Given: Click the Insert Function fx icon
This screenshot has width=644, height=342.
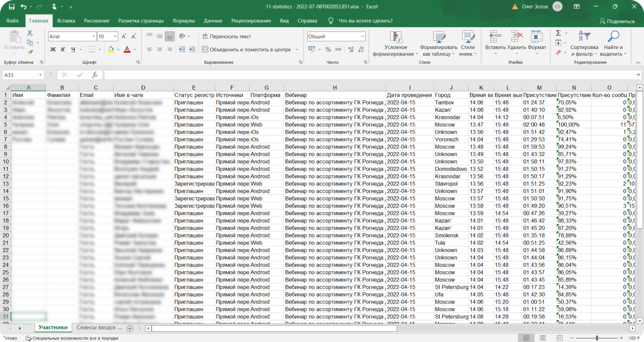Looking at the screenshot, I should point(94,75).
